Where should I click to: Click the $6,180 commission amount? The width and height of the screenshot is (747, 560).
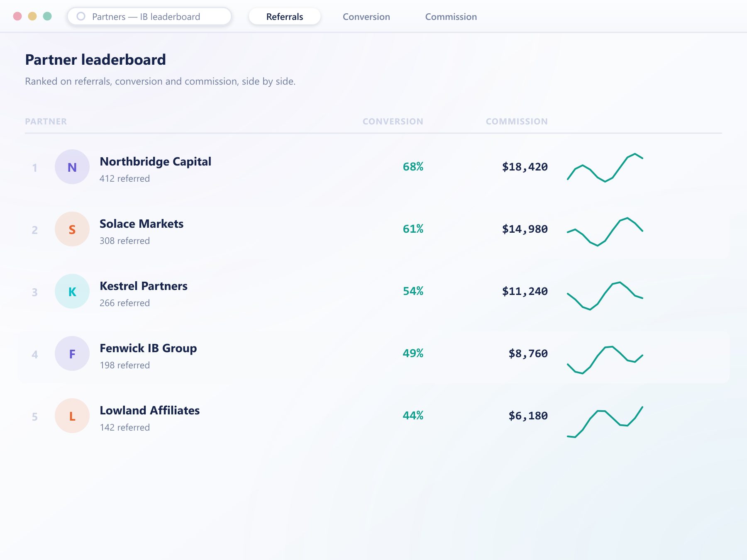point(528,416)
